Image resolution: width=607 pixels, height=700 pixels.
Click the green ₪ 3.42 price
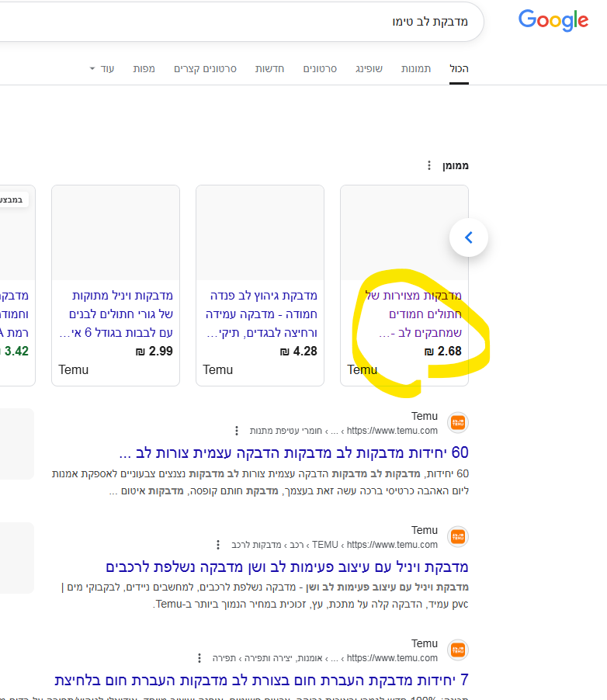(x=15, y=352)
